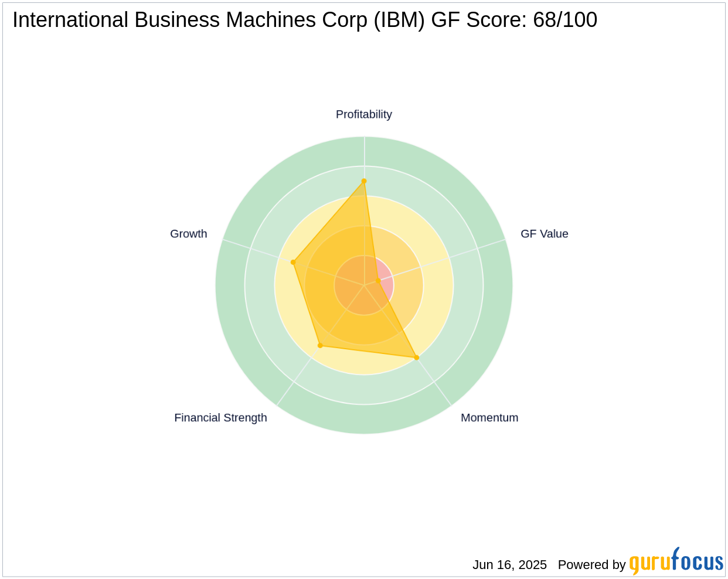Select the GF Value data point
Screen dimensions: 728x579
coord(378,281)
